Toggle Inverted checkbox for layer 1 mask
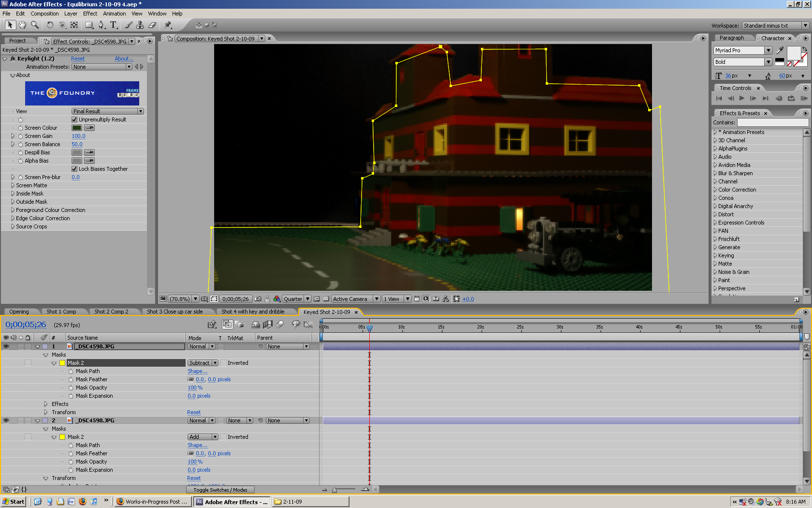This screenshot has height=508, width=812. pos(223,363)
